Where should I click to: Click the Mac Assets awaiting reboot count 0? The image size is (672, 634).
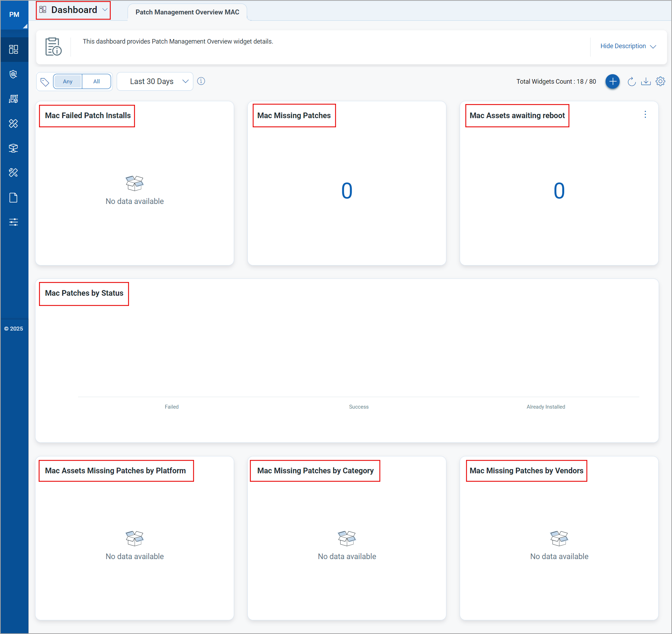pos(559,191)
